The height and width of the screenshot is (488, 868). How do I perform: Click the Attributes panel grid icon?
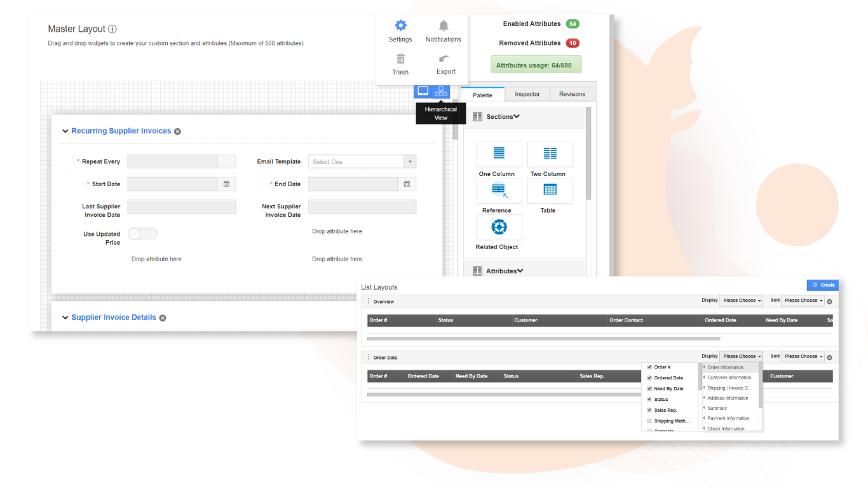tap(478, 271)
